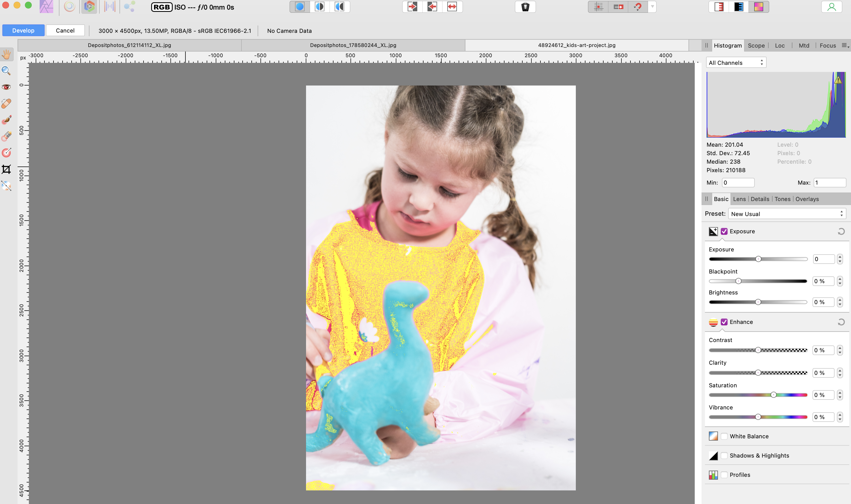Reset the Exposure section with its reset arrow

click(x=841, y=232)
